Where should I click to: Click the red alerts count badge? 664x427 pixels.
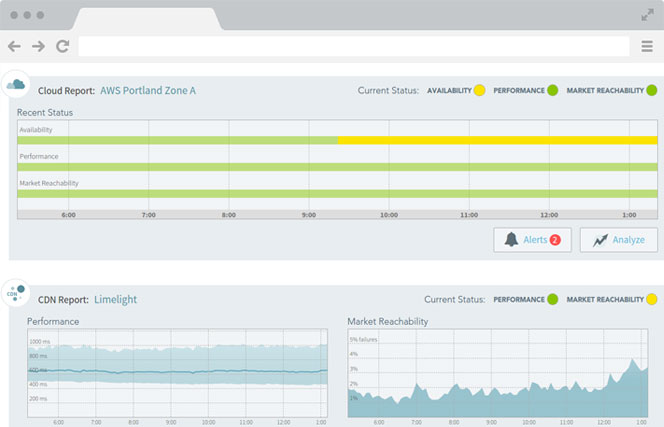point(554,240)
